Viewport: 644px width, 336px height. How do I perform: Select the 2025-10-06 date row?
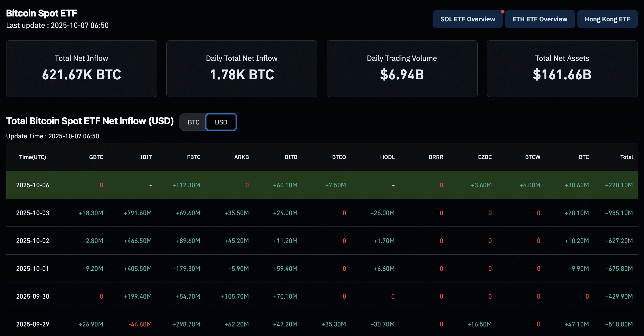pos(322,185)
